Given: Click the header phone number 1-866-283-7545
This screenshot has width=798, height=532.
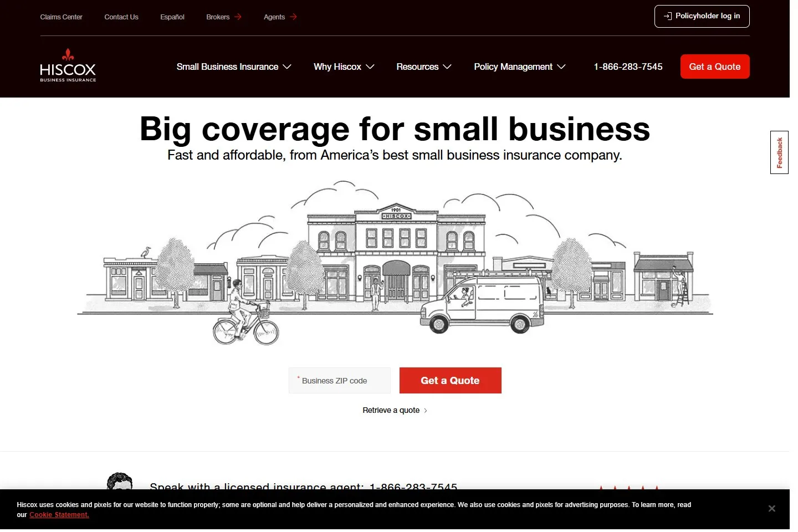Looking at the screenshot, I should coord(628,66).
